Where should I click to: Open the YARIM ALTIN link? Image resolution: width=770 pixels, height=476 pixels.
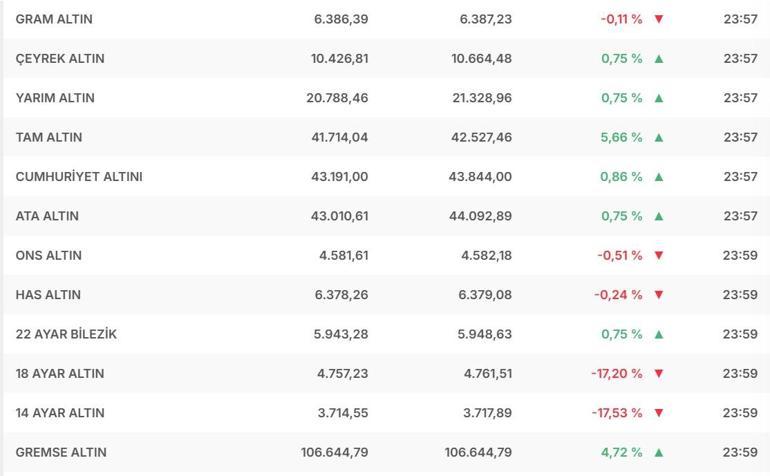[55, 98]
